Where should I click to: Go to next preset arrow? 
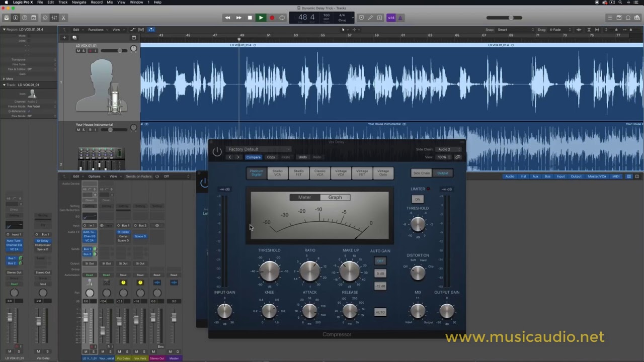[x=238, y=157]
